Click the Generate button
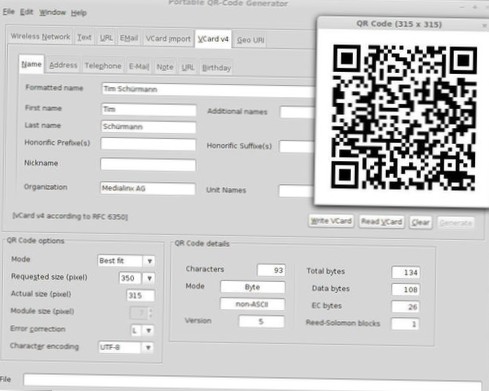The height and width of the screenshot is (391, 489). (x=456, y=223)
